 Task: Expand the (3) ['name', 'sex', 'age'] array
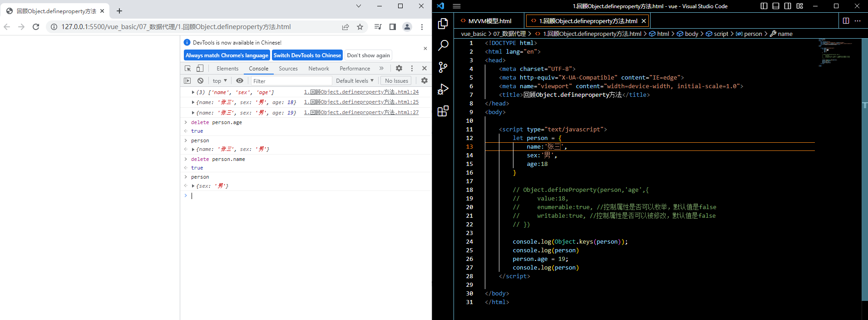[x=193, y=92]
